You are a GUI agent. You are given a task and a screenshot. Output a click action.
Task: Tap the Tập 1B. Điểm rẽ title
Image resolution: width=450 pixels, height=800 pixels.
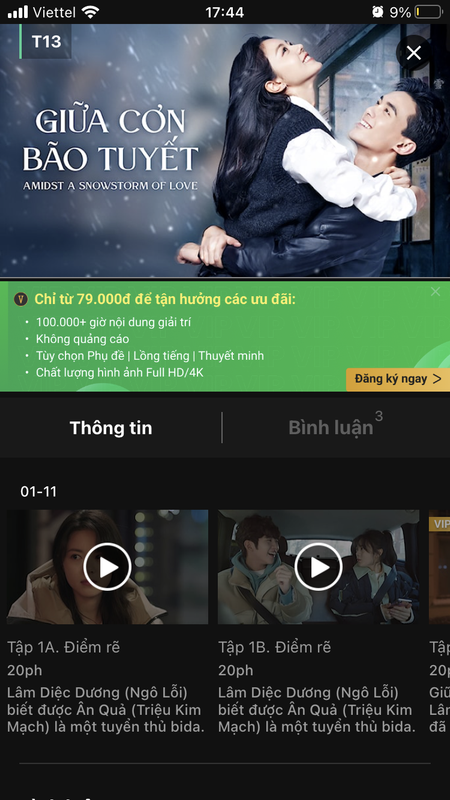click(274, 647)
